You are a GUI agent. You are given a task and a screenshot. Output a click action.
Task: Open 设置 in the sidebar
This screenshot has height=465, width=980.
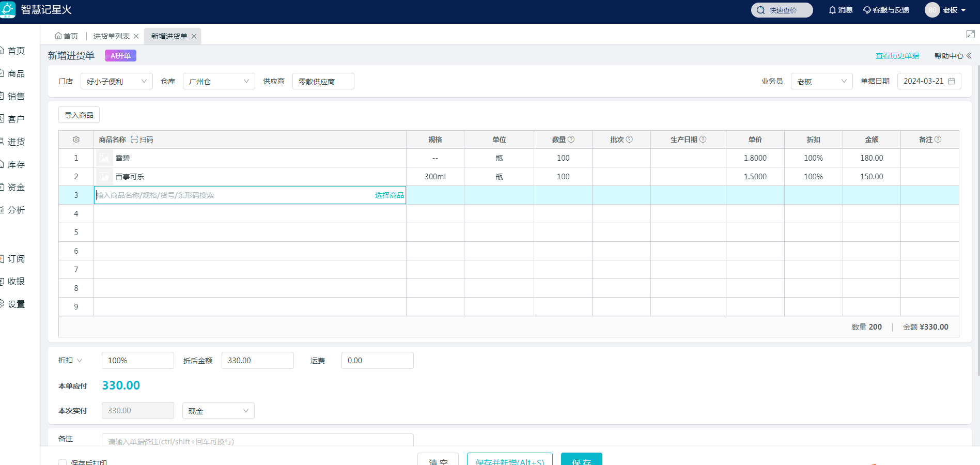click(x=16, y=304)
